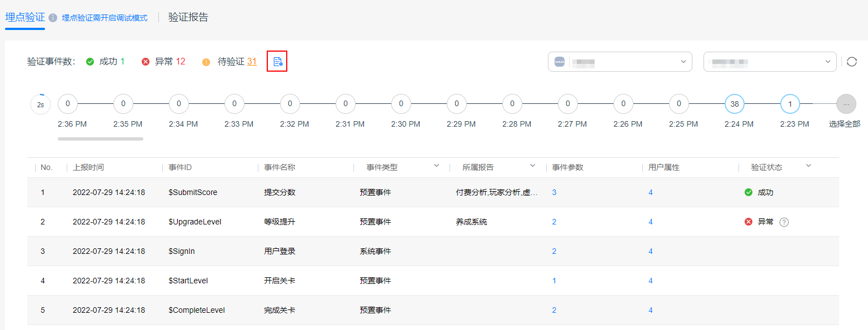Click the export report icon in red box
868x330 pixels.
[x=277, y=62]
